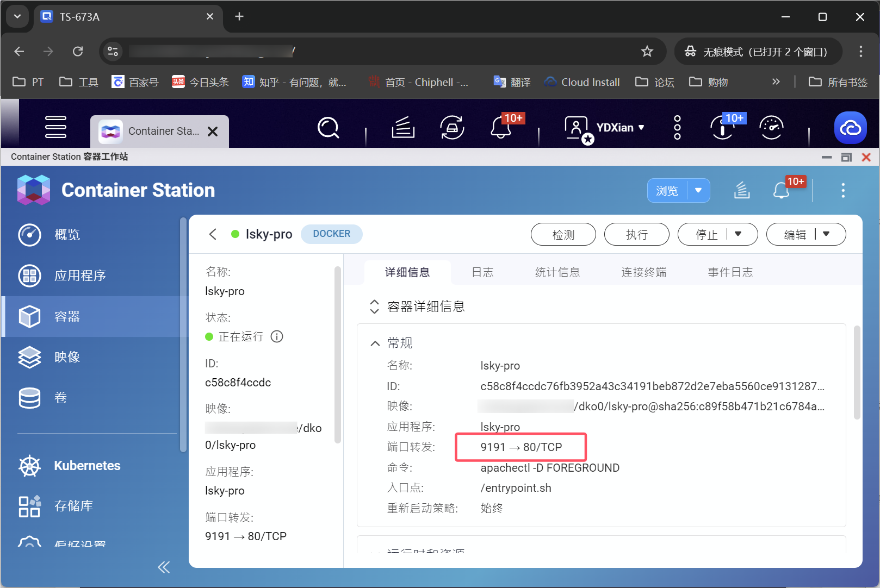The width and height of the screenshot is (880, 588).
Task: Open the myQNAPcloud blue cloud icon
Action: [x=850, y=128]
